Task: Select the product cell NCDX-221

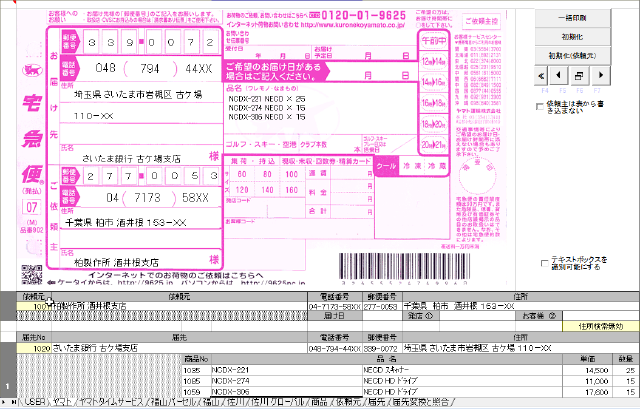Action: [287, 370]
